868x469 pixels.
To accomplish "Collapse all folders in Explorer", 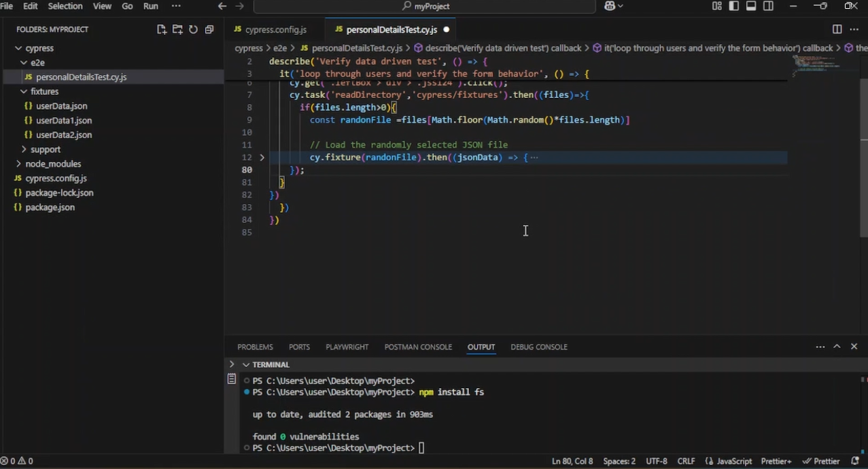I will [209, 29].
